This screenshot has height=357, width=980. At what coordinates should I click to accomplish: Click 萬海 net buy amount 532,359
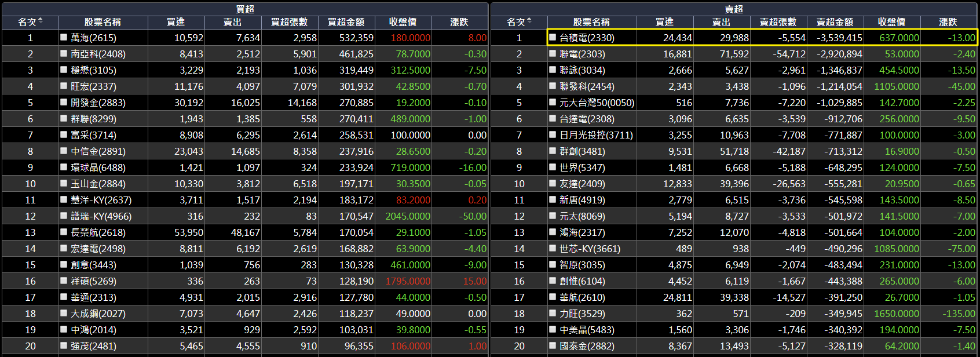[x=356, y=38]
